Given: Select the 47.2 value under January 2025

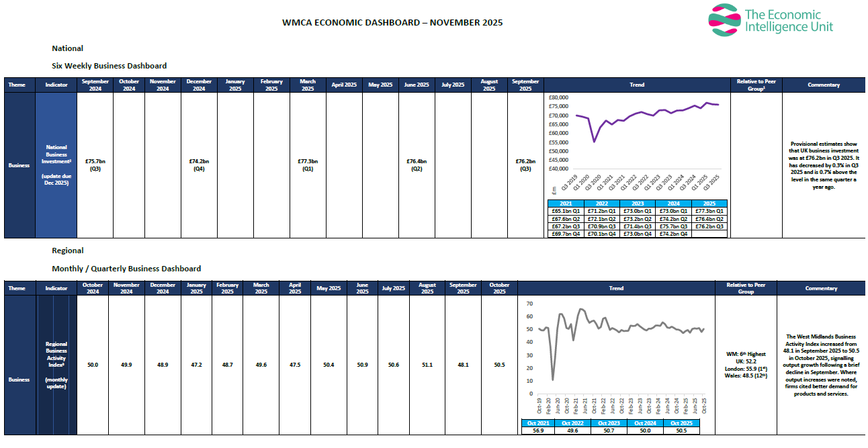Looking at the screenshot, I should [x=196, y=365].
